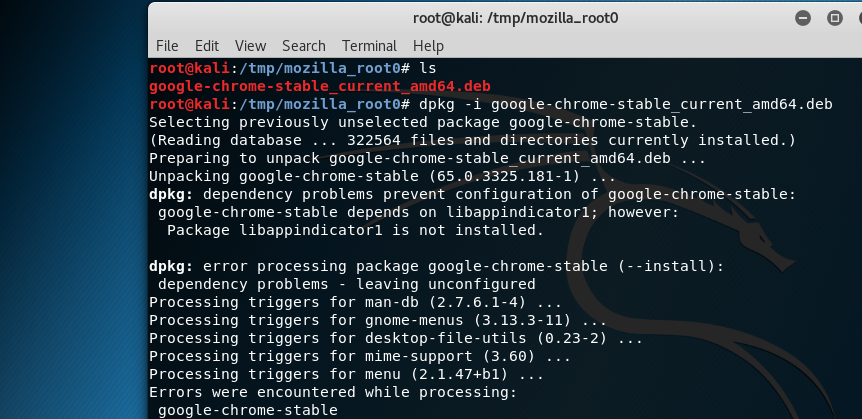Click the root@kali window title bar
The height and width of the screenshot is (419, 862).
(515, 18)
